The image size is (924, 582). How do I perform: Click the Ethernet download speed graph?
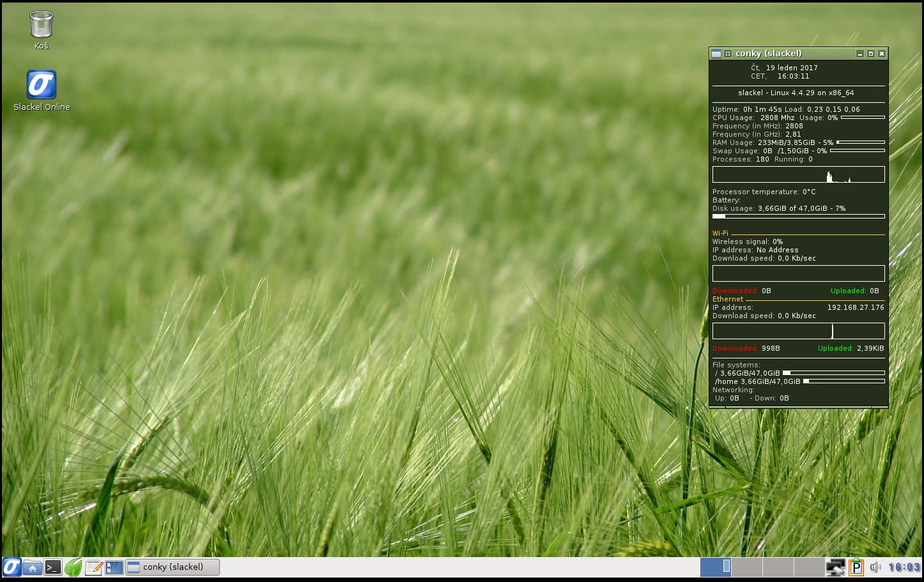[x=799, y=331]
